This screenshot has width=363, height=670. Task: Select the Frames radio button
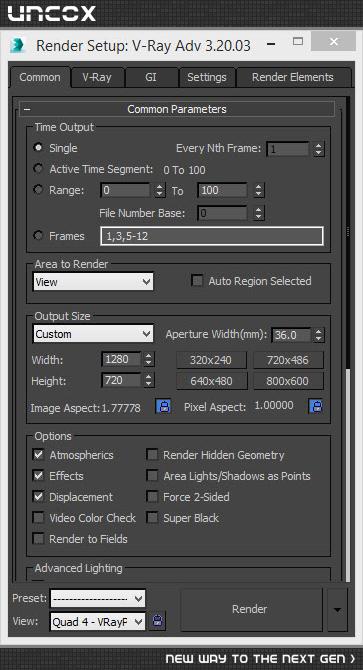pyautogui.click(x=39, y=235)
